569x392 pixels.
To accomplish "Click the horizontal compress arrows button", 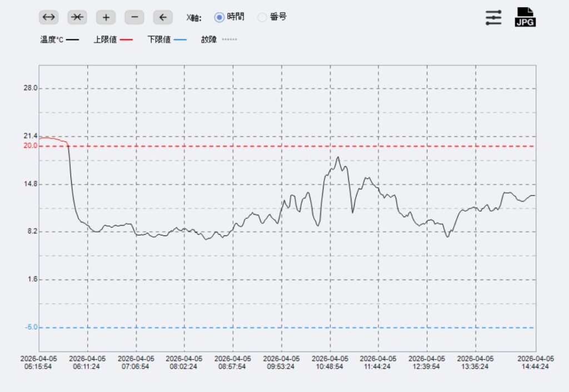I will click(77, 17).
